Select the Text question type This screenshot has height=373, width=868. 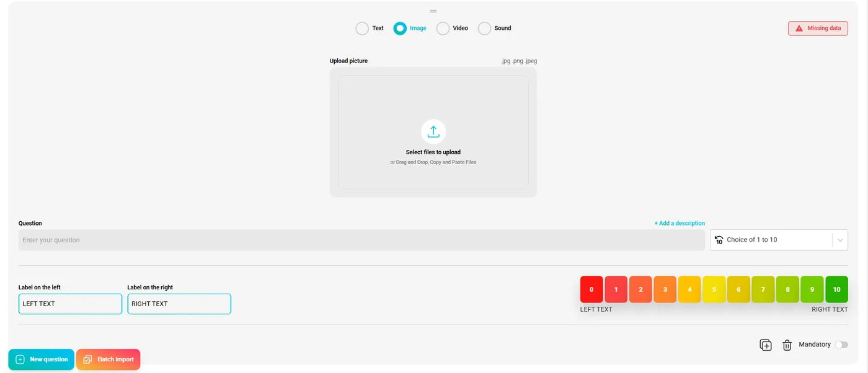(361, 28)
